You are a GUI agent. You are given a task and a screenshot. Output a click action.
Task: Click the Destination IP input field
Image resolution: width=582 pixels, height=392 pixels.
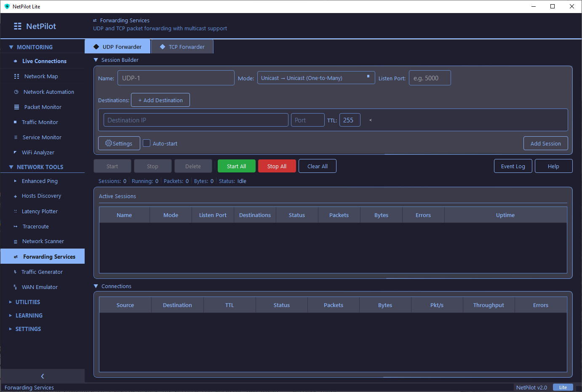196,120
